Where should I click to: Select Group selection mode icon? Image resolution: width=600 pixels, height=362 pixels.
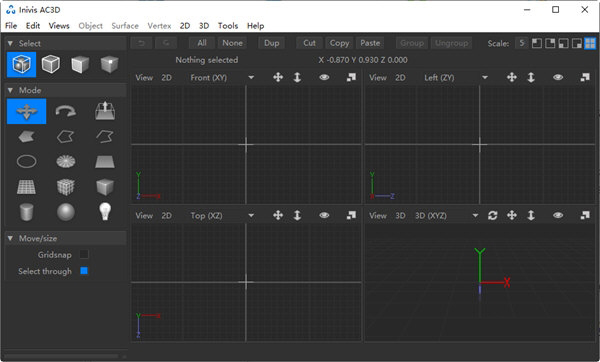[21, 64]
